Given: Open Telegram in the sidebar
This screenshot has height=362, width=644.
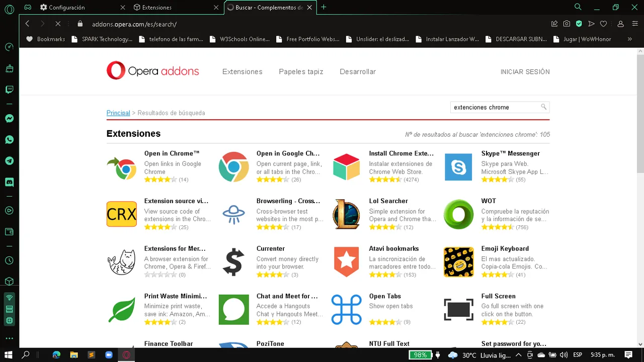Looking at the screenshot, I should pos(9,161).
